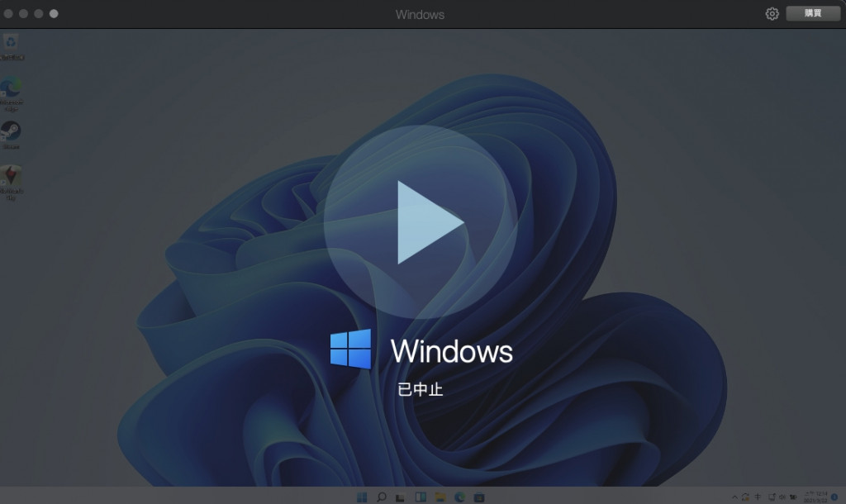Open Microsoft Store from the taskbar
The height and width of the screenshot is (504, 846).
[x=479, y=497]
